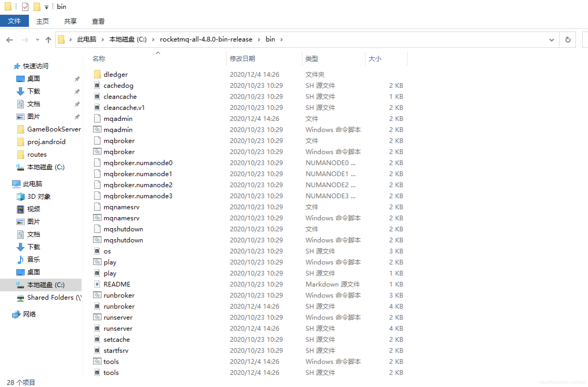The height and width of the screenshot is (387, 588).
Task: Sort by the 修改日期 column header
Action: pos(242,59)
